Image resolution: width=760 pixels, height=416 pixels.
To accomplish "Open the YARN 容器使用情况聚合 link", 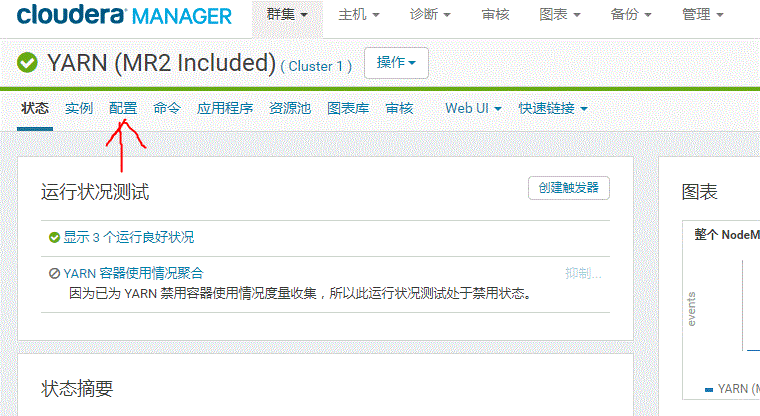I will tap(133, 273).
